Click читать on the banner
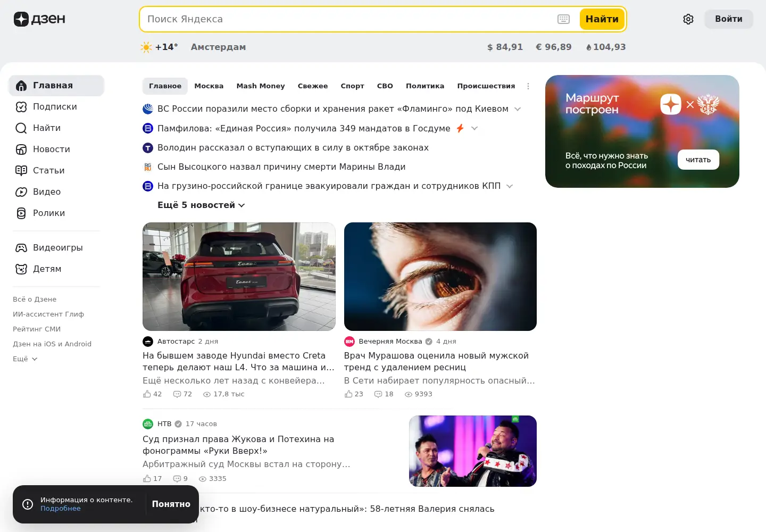 pyautogui.click(x=698, y=160)
